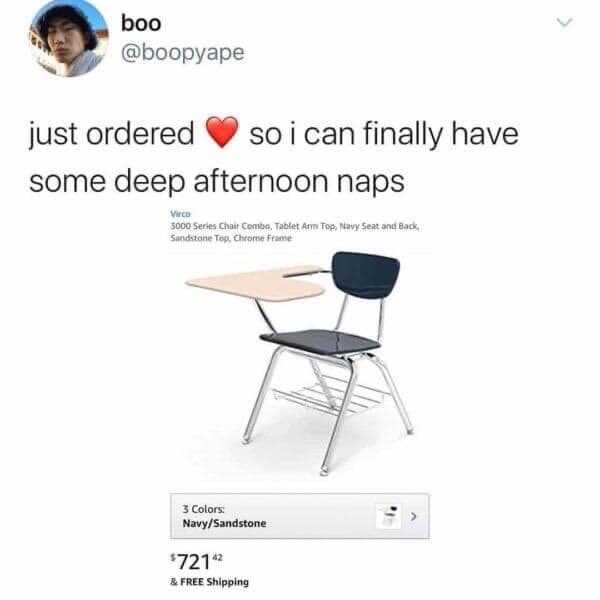Click the $721.42 price
Screen dimensions: 600x600
click(196, 561)
